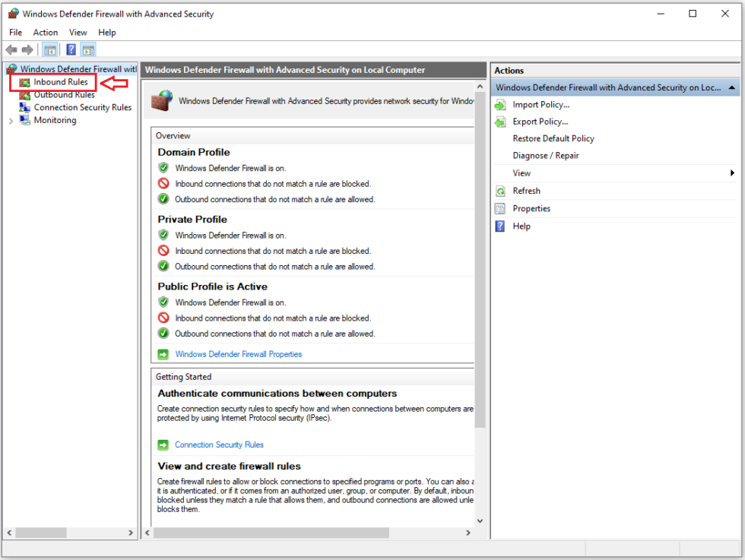Click the Back arrow toolbar icon
745x560 pixels.
pyautogui.click(x=11, y=50)
